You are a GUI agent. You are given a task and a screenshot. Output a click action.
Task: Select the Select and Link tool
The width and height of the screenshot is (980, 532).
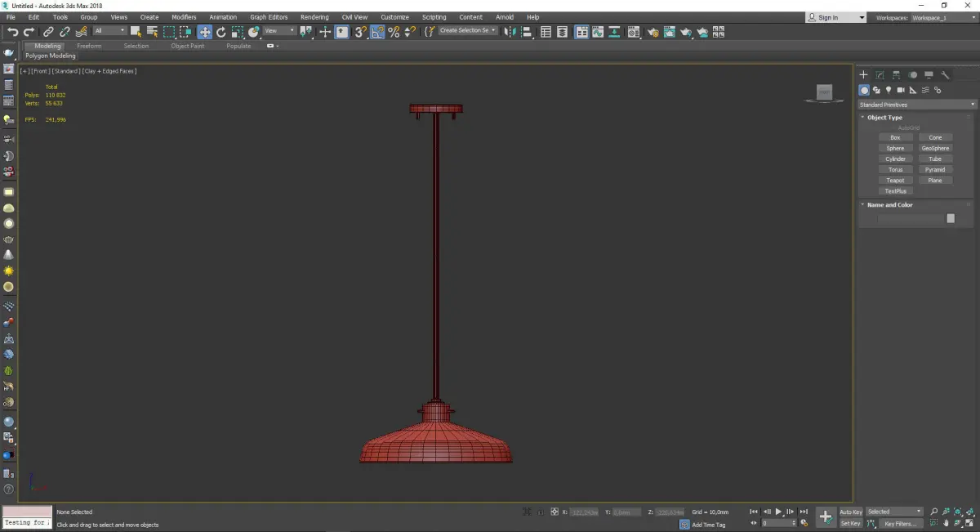coord(48,32)
